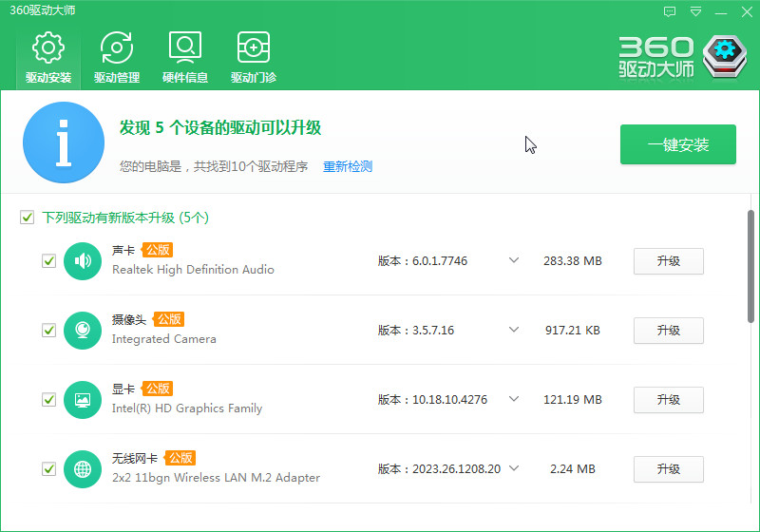Click 升级 for Wireless LAN M.2 Adapter
Screen dimensions: 760x532
[669, 469]
